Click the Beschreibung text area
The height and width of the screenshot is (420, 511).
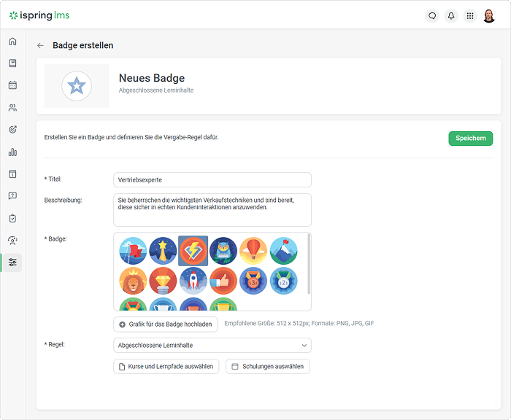(212, 210)
